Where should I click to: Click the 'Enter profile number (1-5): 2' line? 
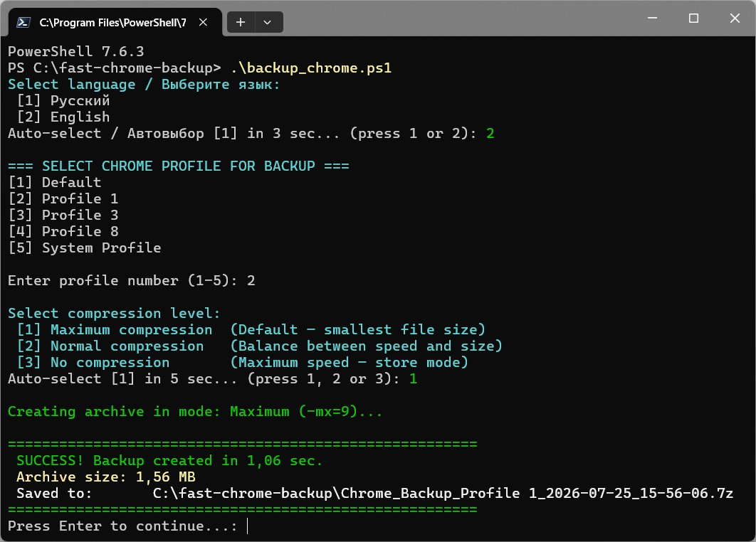tap(132, 281)
